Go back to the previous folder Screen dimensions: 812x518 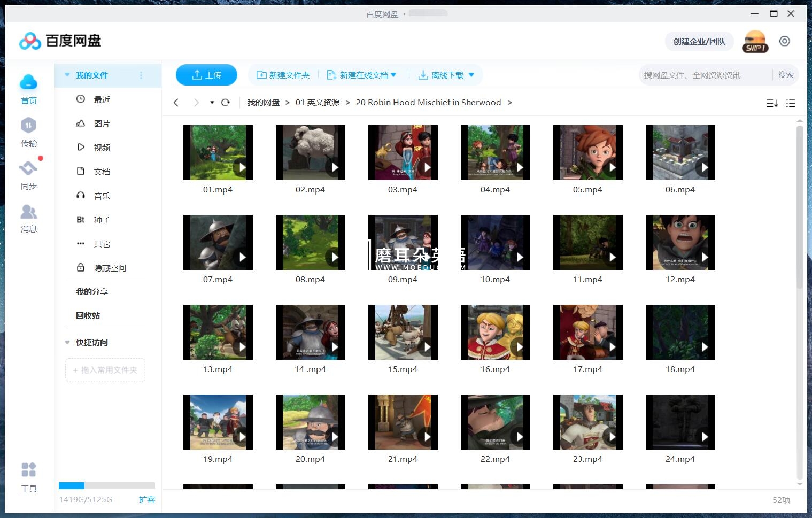(x=176, y=103)
